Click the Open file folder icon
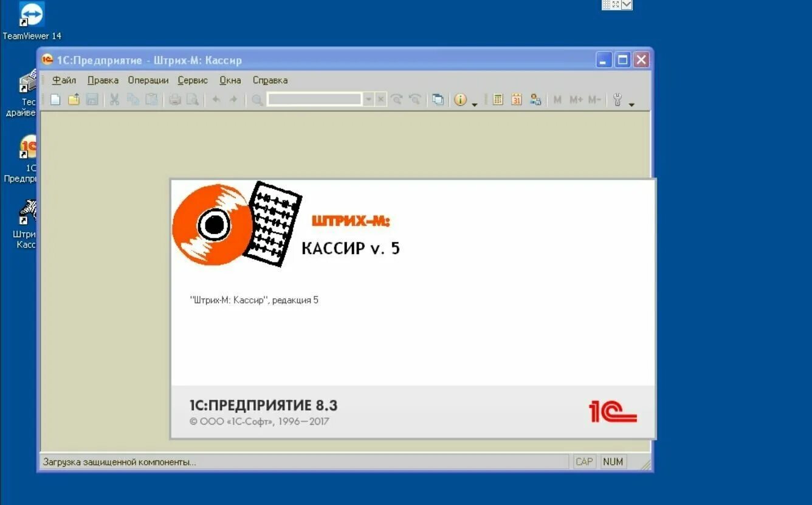 (74, 100)
